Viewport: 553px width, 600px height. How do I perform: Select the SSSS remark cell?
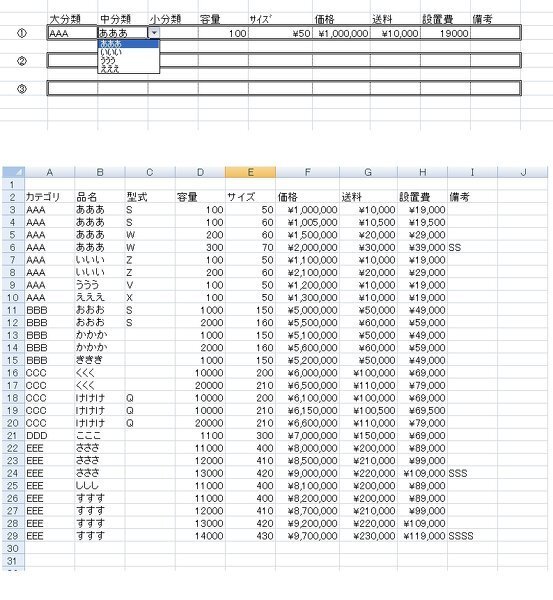click(472, 536)
